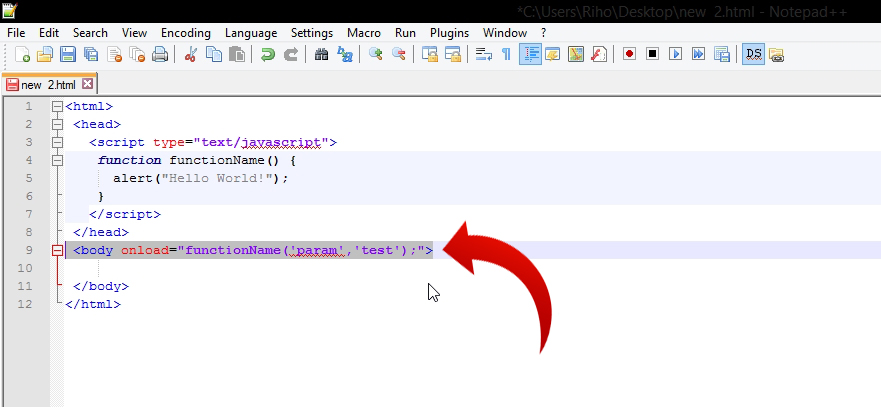Click the Close All documents icon

(x=137, y=55)
